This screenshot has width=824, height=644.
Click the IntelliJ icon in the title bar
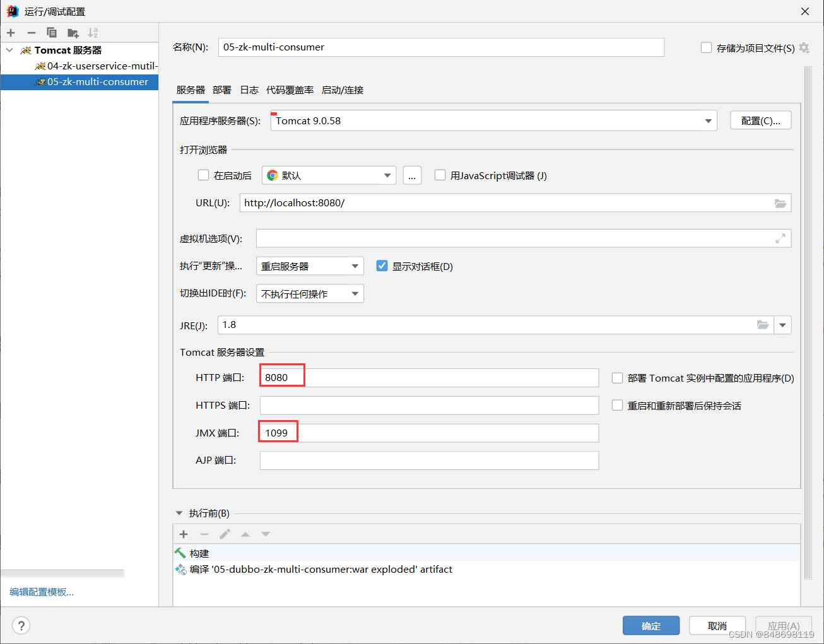pyautogui.click(x=13, y=11)
